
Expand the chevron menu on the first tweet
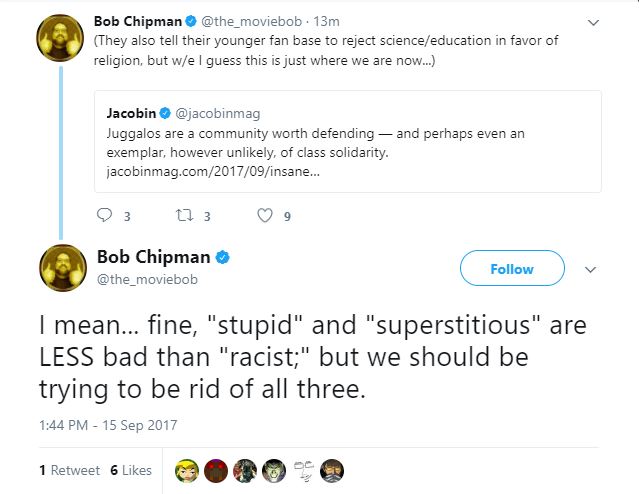(592, 22)
